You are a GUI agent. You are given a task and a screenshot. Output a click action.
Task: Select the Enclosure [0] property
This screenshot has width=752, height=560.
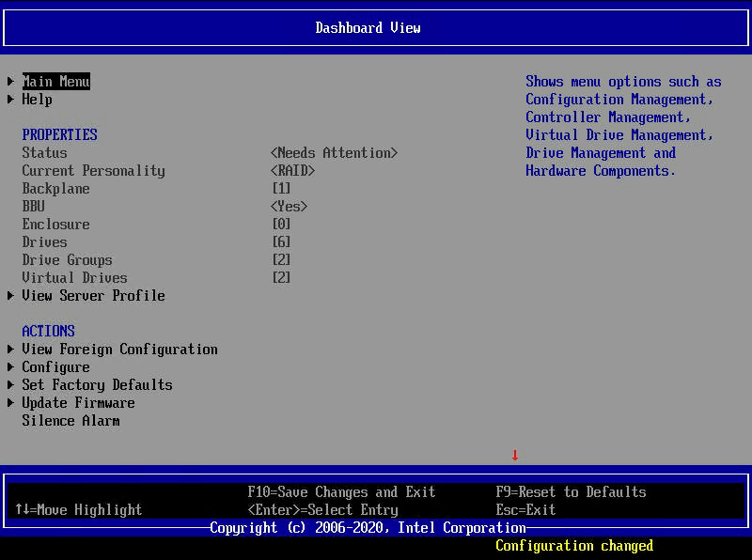(279, 224)
